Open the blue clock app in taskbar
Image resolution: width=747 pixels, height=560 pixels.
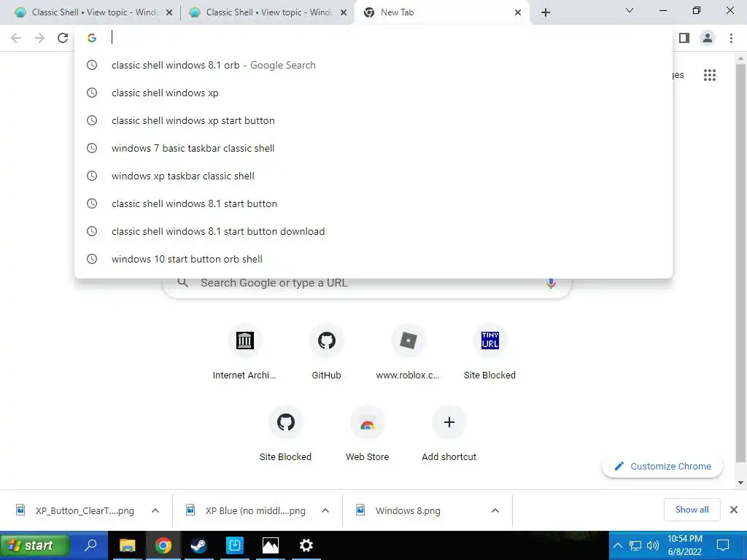pos(234,545)
